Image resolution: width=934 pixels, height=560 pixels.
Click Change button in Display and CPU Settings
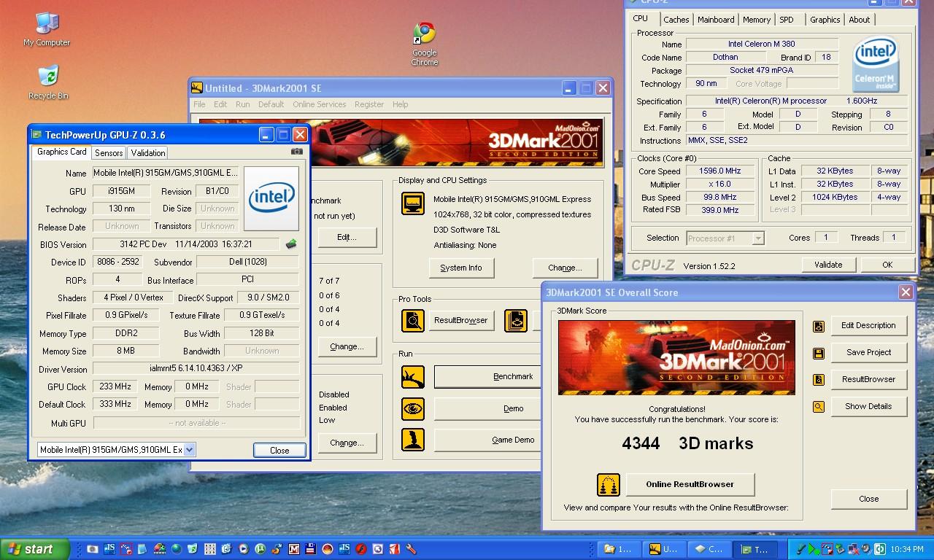565,268
